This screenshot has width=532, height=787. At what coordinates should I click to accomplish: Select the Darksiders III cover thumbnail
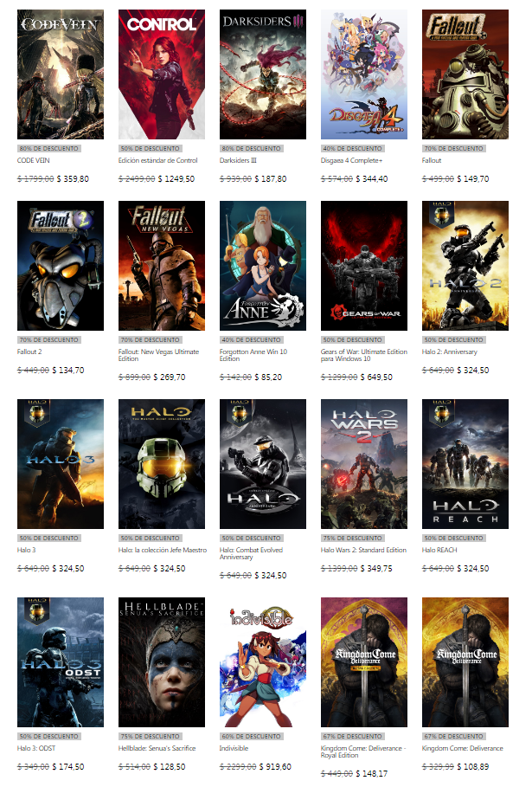click(263, 74)
